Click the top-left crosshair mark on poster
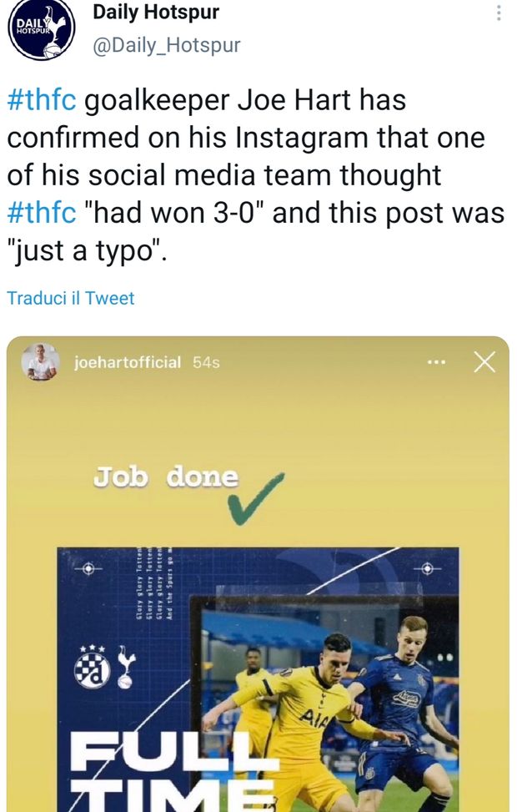The height and width of the screenshot is (812, 517). (x=85, y=568)
